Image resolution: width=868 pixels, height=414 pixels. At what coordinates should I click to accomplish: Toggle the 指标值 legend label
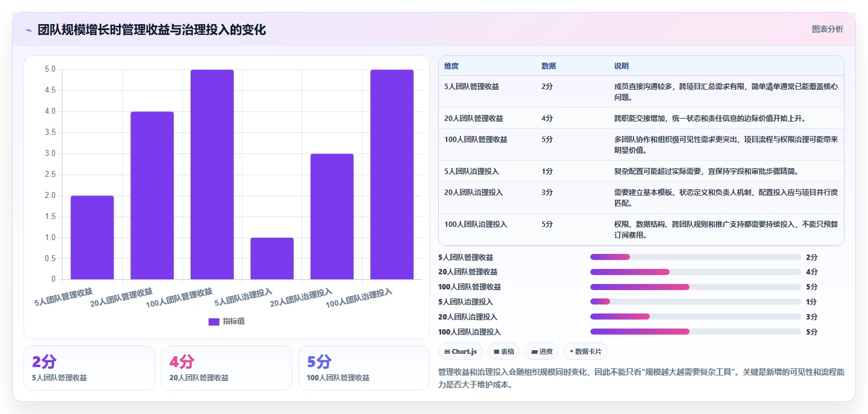tap(234, 321)
